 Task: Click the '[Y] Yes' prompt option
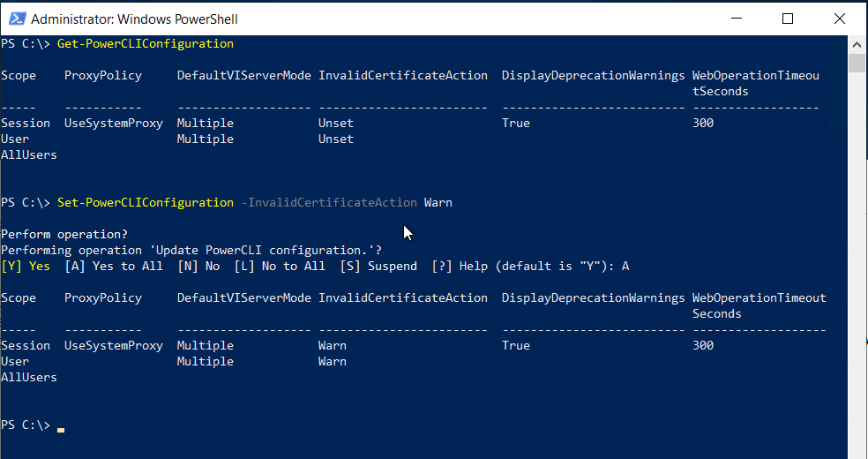pyautogui.click(x=26, y=266)
